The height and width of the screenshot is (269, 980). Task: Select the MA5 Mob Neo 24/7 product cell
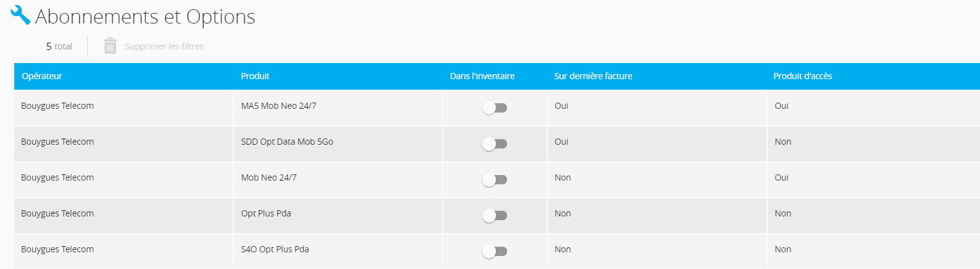[x=338, y=108]
